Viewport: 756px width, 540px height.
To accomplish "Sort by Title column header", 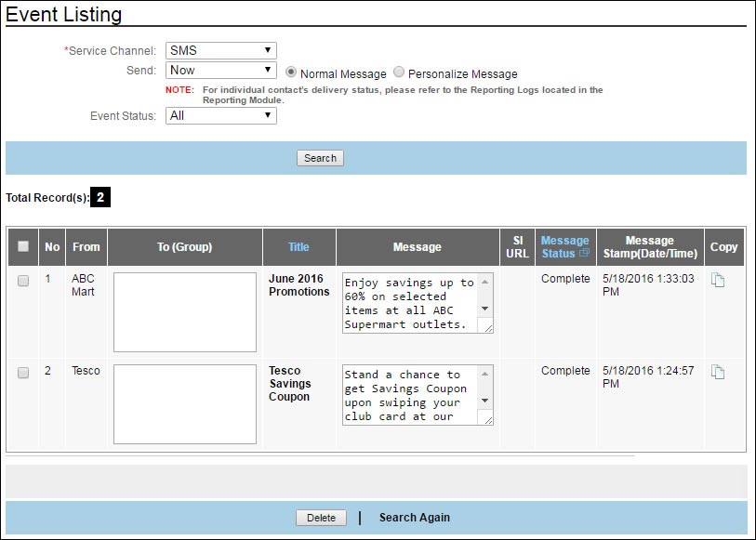I will (x=298, y=246).
